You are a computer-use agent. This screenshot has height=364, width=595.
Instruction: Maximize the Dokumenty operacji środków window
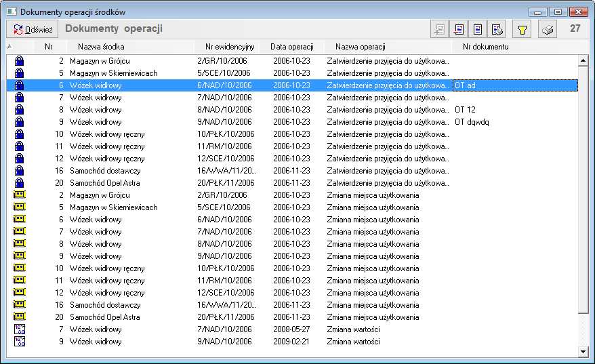(558, 12)
